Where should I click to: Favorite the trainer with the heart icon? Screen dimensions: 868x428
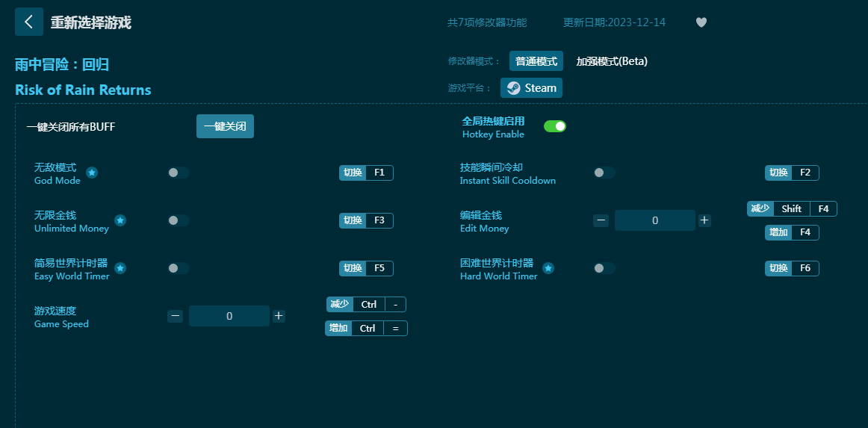701,22
